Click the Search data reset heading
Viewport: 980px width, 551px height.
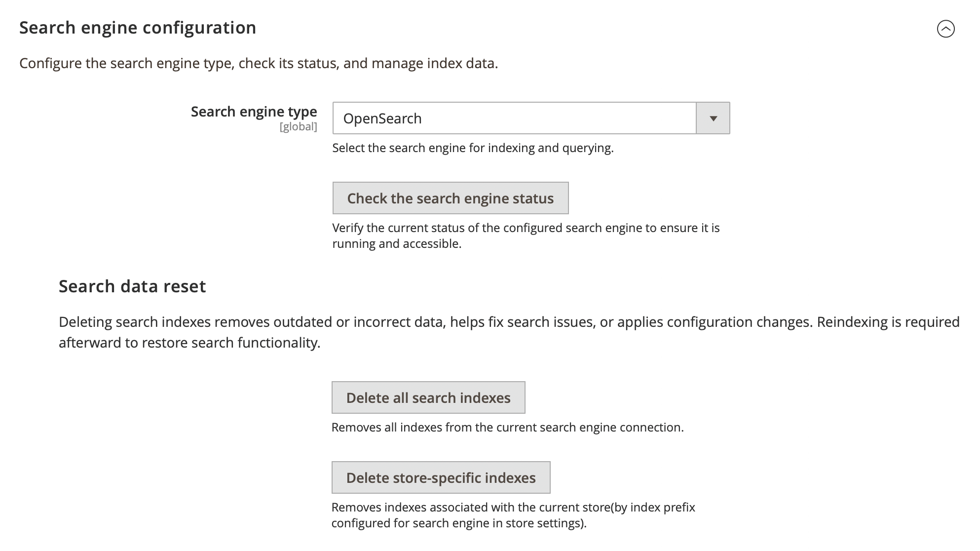[x=132, y=286]
